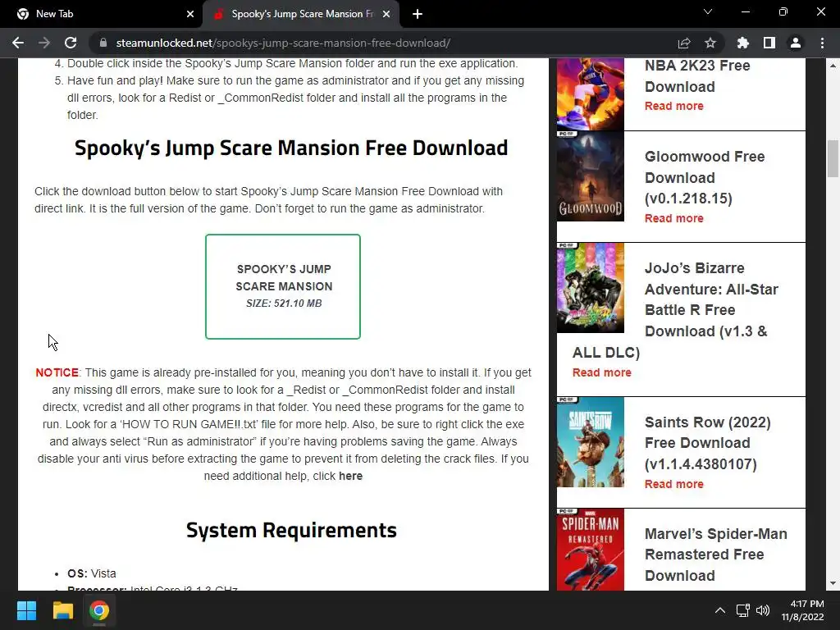This screenshot has width=840, height=630.
Task: Click Read more under Gloomwood
Action: tap(674, 218)
